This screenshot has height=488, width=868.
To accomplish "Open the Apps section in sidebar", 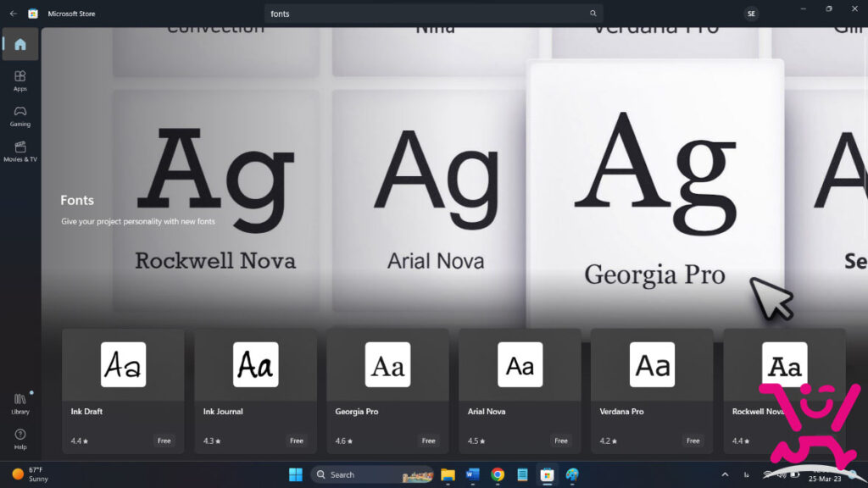I will point(20,80).
